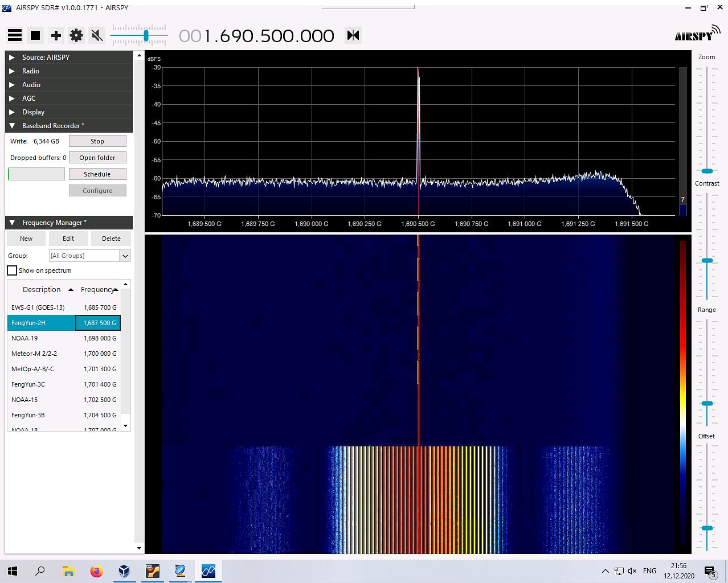Click the Open folder button
The image size is (728, 583).
pyautogui.click(x=97, y=158)
